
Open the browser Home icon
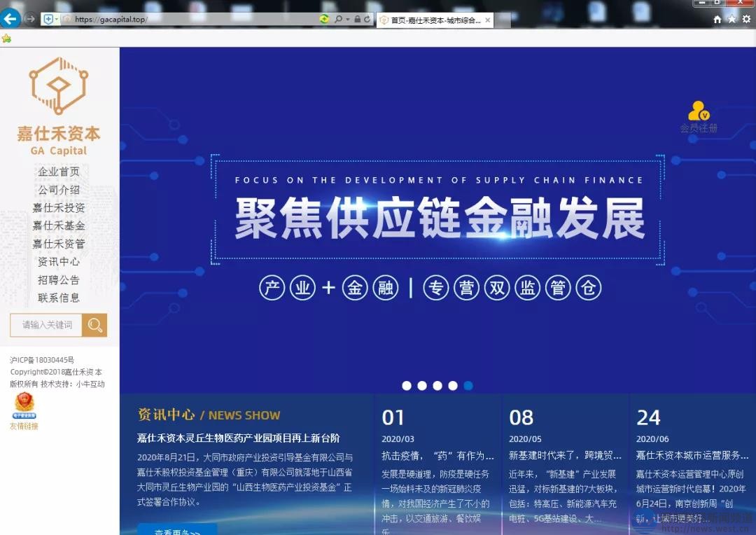click(x=717, y=20)
